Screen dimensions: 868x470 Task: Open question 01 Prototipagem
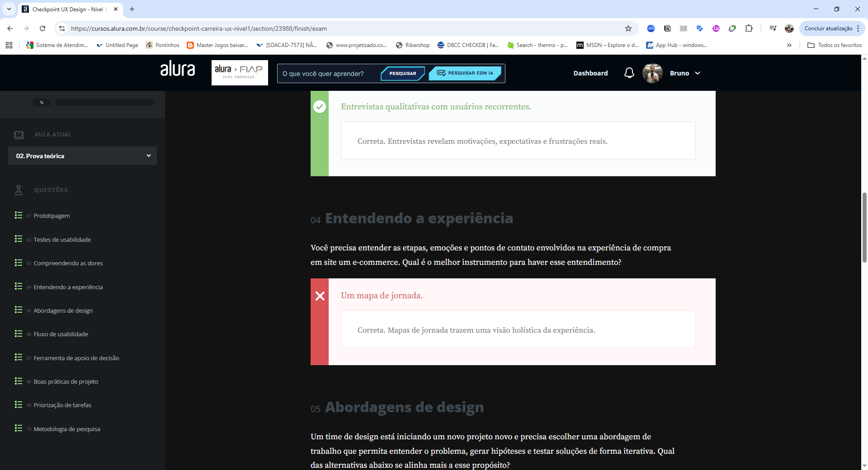click(52, 216)
